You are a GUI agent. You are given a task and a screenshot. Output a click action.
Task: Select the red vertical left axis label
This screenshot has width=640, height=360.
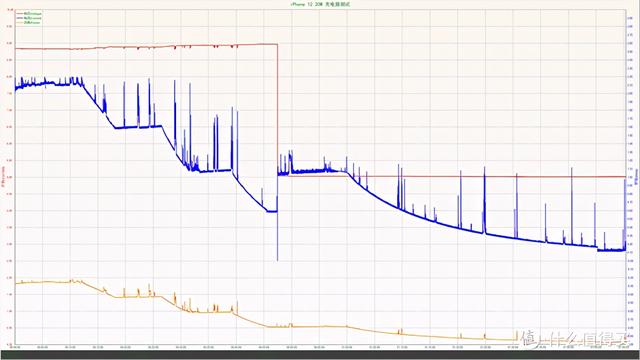pyautogui.click(x=4, y=176)
